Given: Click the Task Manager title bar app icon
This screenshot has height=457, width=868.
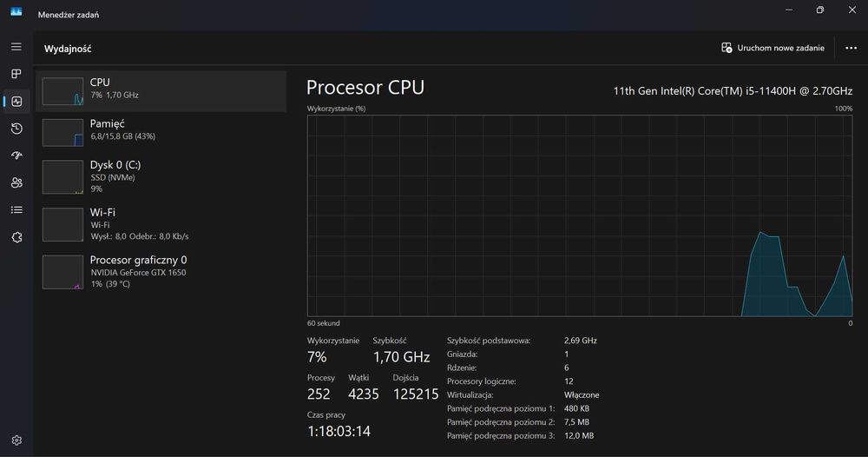Looking at the screenshot, I should pos(16,11).
